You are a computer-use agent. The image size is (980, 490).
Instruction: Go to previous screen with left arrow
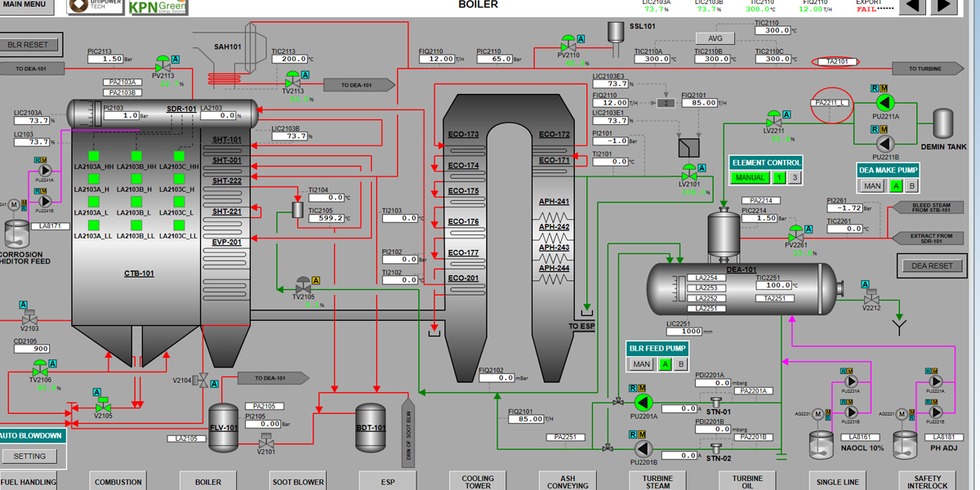[911, 7]
